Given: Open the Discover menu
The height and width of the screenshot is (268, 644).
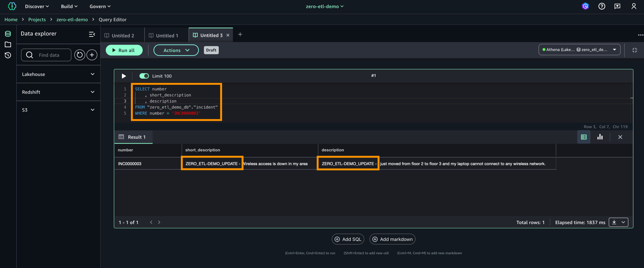Looking at the screenshot, I should point(37,6).
